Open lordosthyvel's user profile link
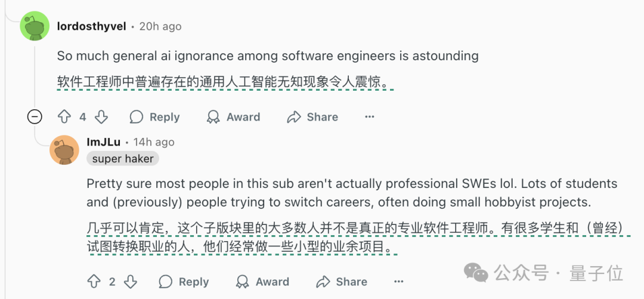This screenshot has height=299, width=644. coord(92,26)
